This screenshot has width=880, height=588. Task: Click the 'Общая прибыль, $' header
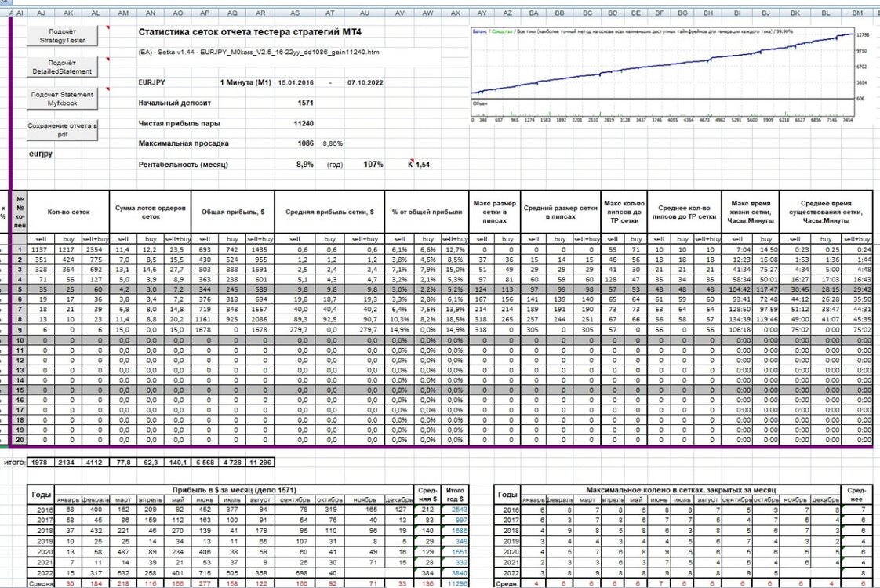233,212
